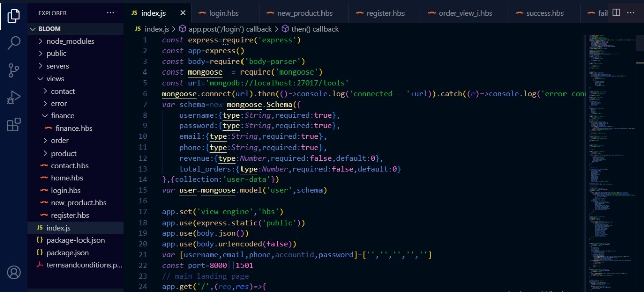Open the Accounts menu icon
644x292 pixels.
pyautogui.click(x=14, y=272)
